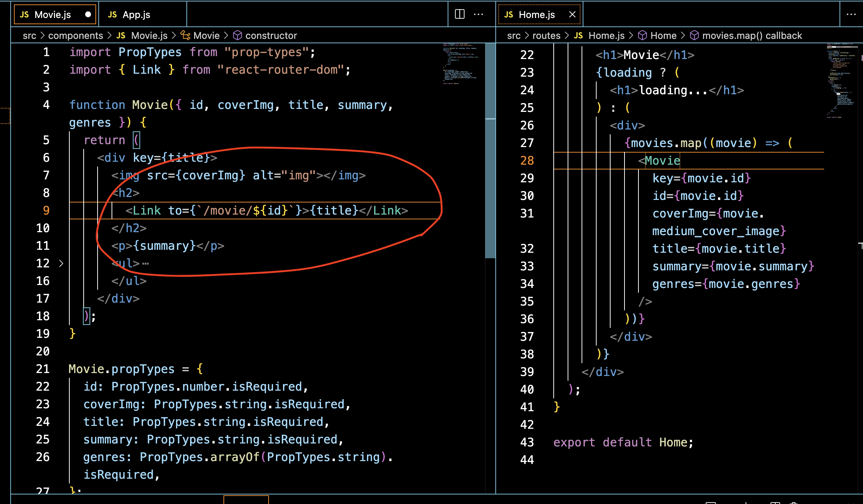Click line number 28 in Home.js
The height and width of the screenshot is (504, 863).
coord(527,161)
